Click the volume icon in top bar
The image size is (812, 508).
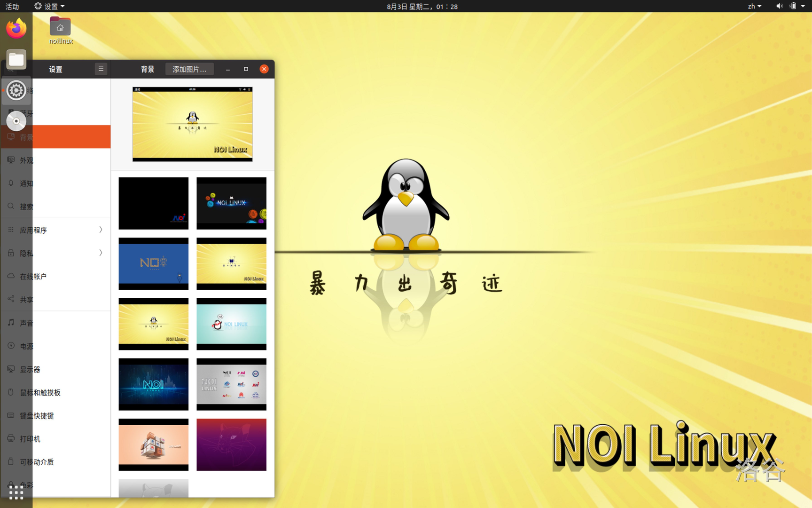pos(779,6)
